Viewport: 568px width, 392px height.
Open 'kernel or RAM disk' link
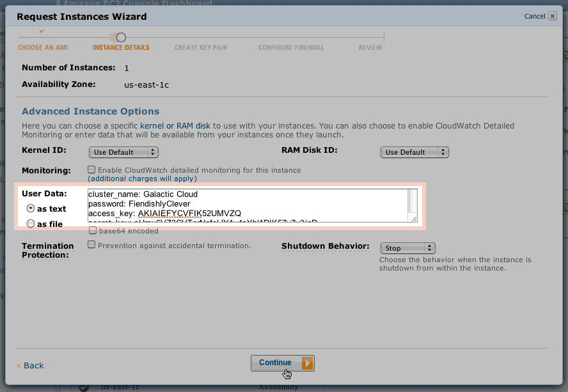click(x=184, y=126)
